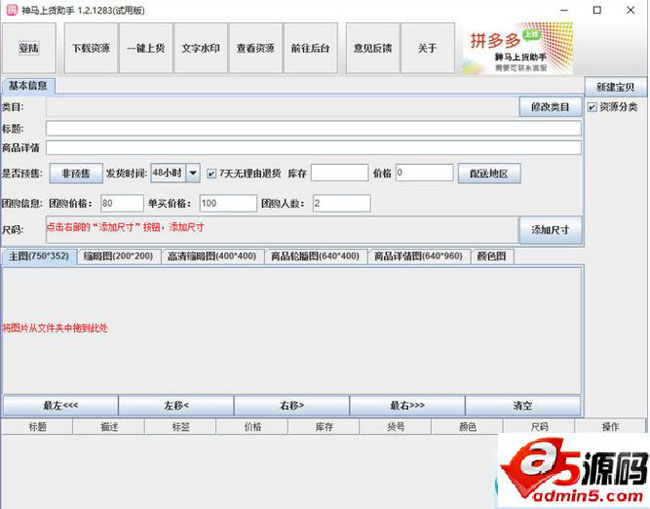Maximize the window
Screen dimensions: 650x509
coord(597,10)
